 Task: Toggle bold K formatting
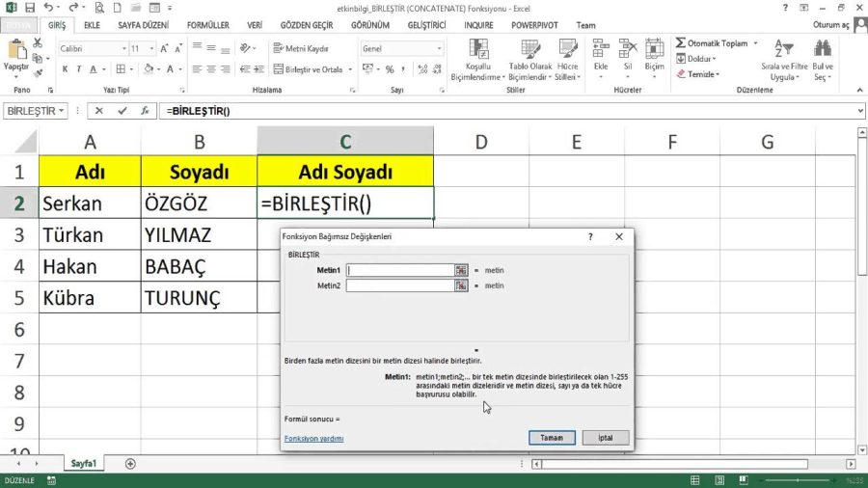click(66, 69)
